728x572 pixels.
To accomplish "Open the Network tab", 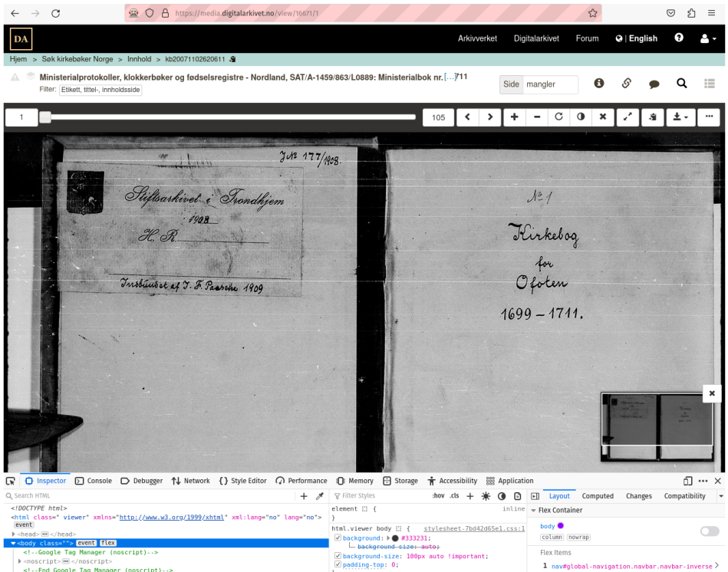I will (191, 481).
